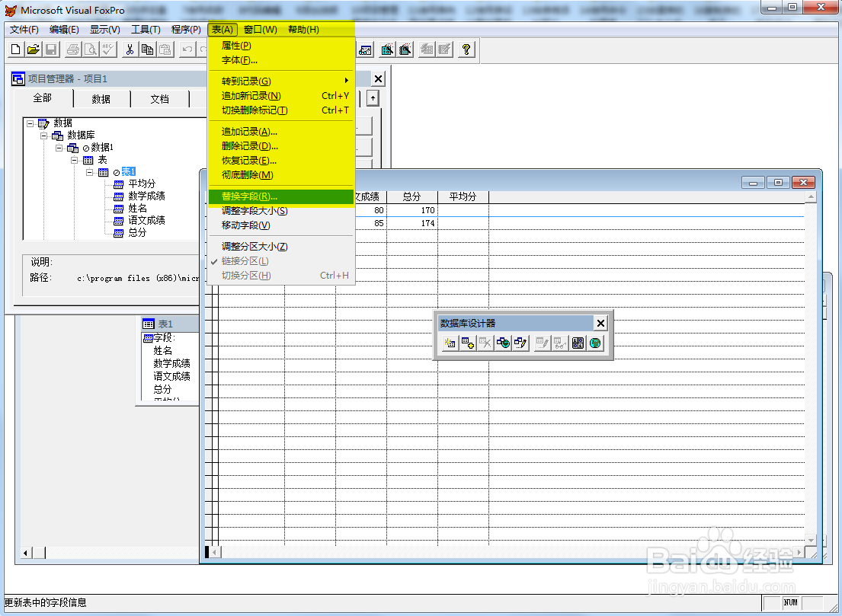The width and height of the screenshot is (842, 616).
Task: Click New Remote View icon in 数据库设计器
Action: [503, 343]
